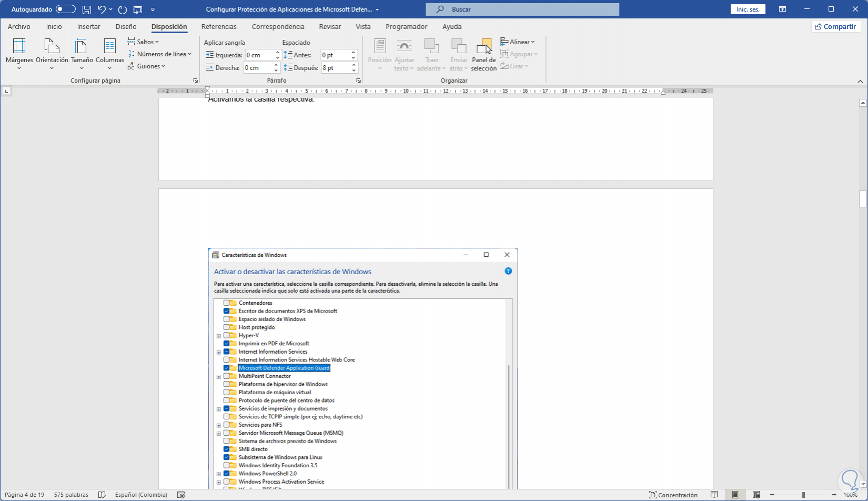Open the Párrafo dialog launcher

[359, 81]
